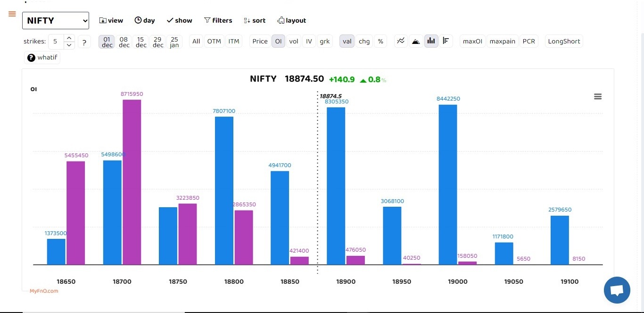The height and width of the screenshot is (313, 644).
Task: Click the LongShort button
Action: click(564, 41)
